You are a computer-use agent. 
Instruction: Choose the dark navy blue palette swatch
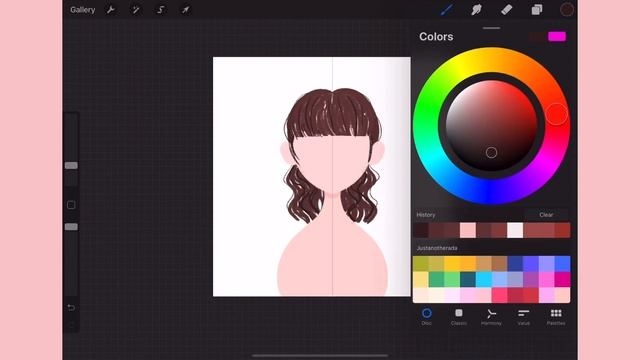515,264
